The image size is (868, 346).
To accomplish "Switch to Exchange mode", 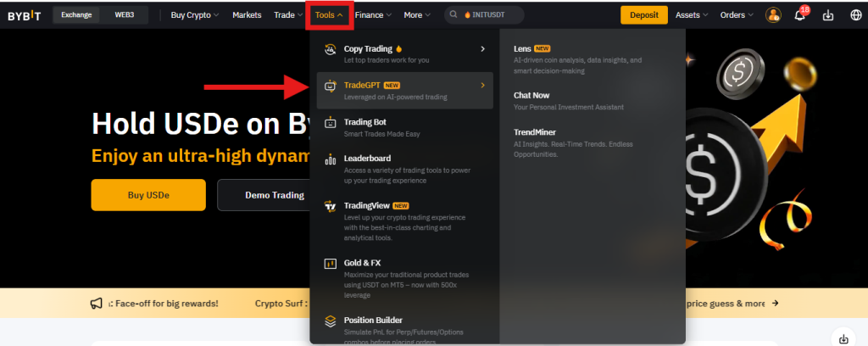I will pos(76,15).
